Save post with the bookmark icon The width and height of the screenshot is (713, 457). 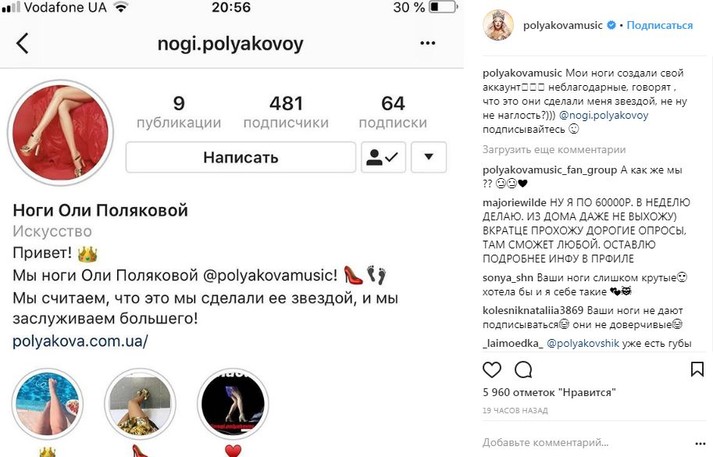point(697,369)
